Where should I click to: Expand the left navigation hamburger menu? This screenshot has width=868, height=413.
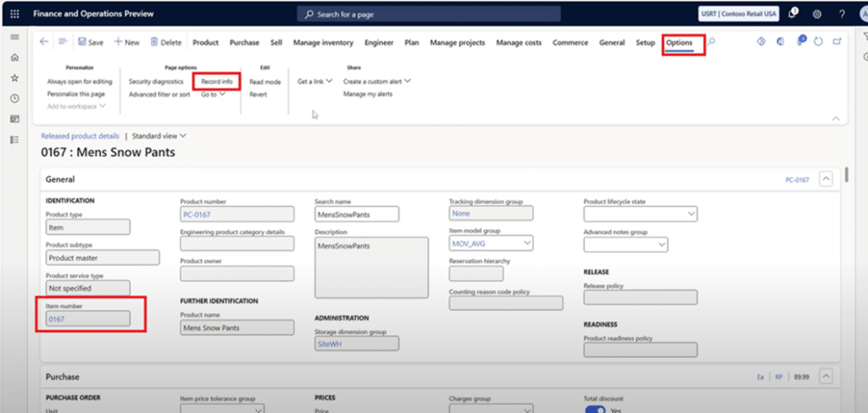pyautogui.click(x=15, y=37)
